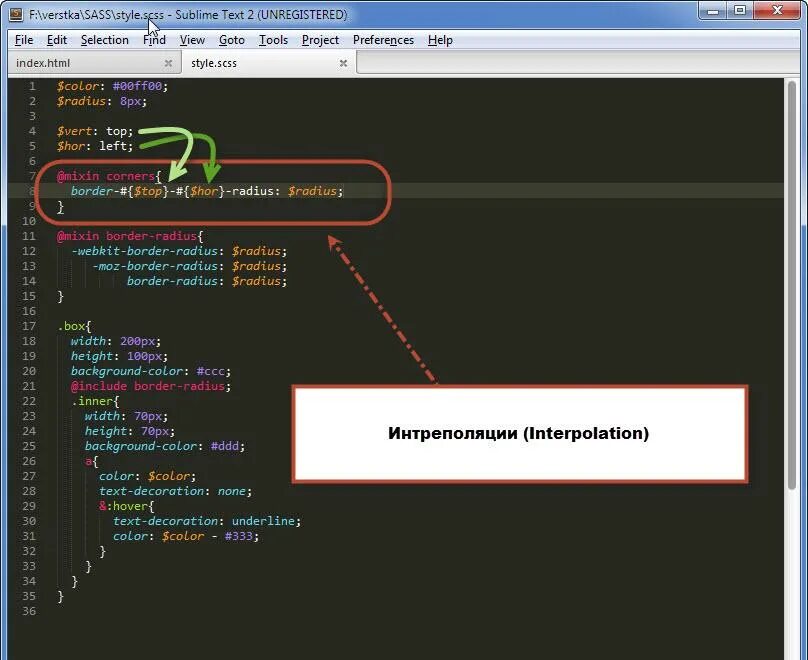
Task: Close the style.scss tab
Action: [x=343, y=62]
